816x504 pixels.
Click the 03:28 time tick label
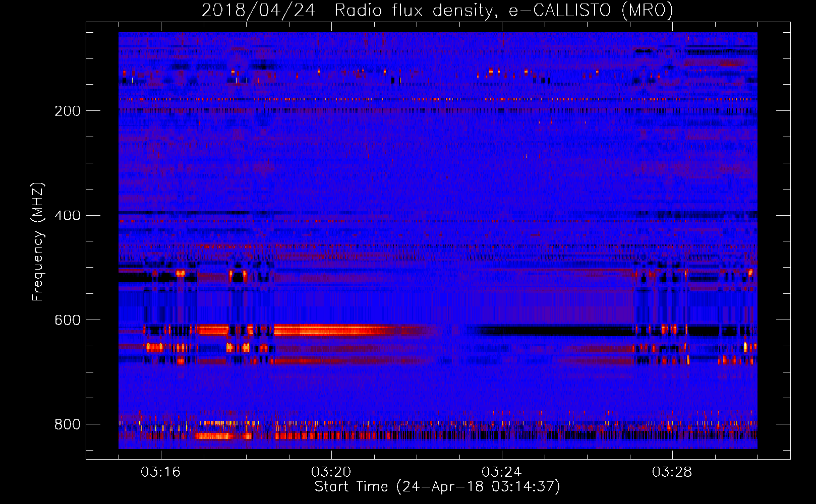coord(672,472)
